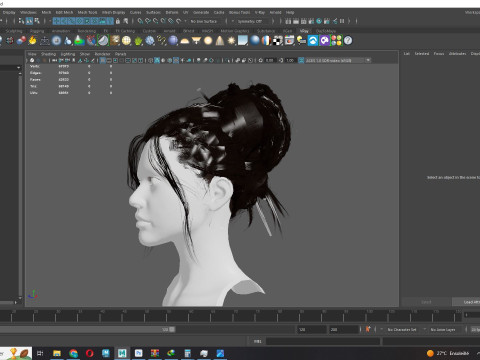This screenshot has height=360, width=480.
Task: Click the gamma icon beside 1.00 field
Action: [281, 60]
